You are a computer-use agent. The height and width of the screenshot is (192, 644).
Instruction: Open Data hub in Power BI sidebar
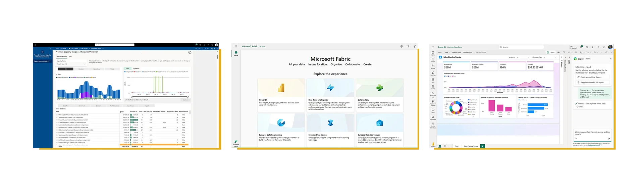pyautogui.click(x=433, y=74)
